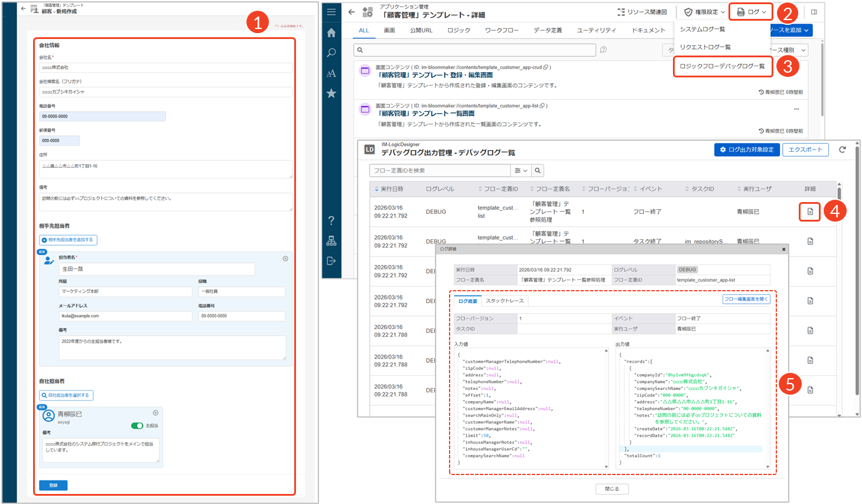The height and width of the screenshot is (504, 862).
Task: Open the sidebar search magnifier icon
Action: pyautogui.click(x=331, y=53)
